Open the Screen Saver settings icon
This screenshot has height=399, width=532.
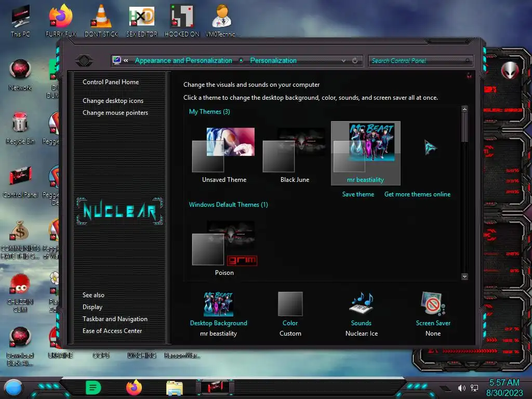pyautogui.click(x=433, y=303)
